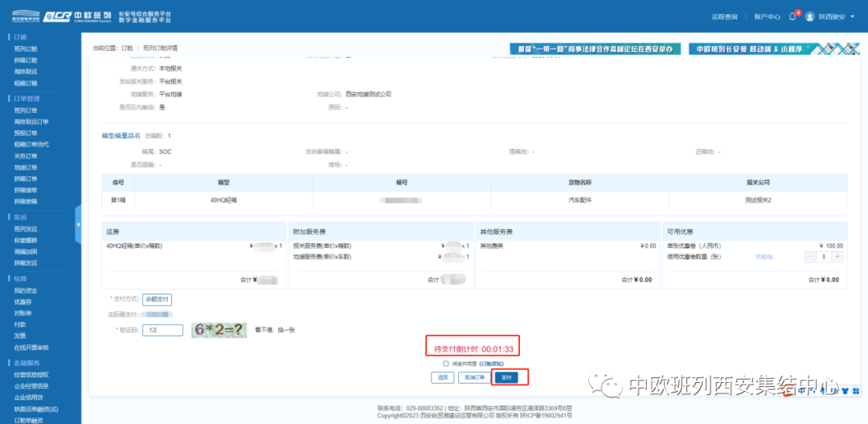The width and height of the screenshot is (868, 424).
Task: Click the 报关公司 column header
Action: [759, 183]
